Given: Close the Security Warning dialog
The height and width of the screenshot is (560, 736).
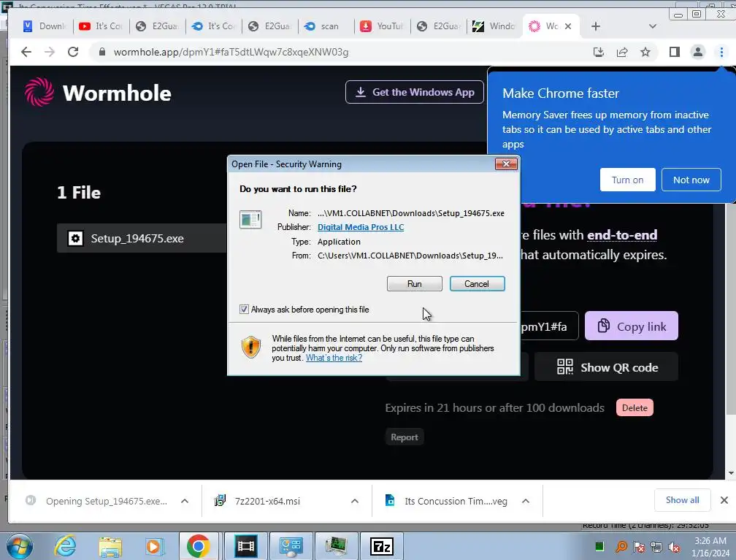Looking at the screenshot, I should (x=506, y=164).
